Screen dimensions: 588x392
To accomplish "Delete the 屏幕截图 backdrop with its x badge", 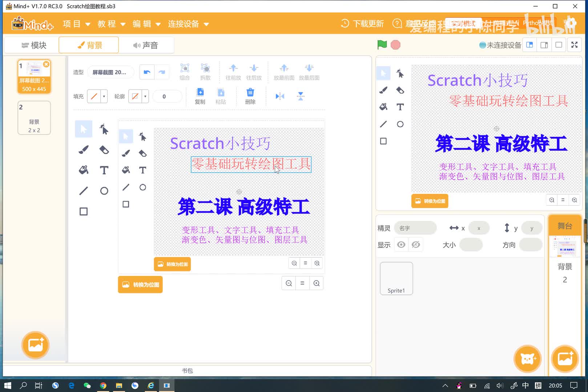I will pos(46,64).
